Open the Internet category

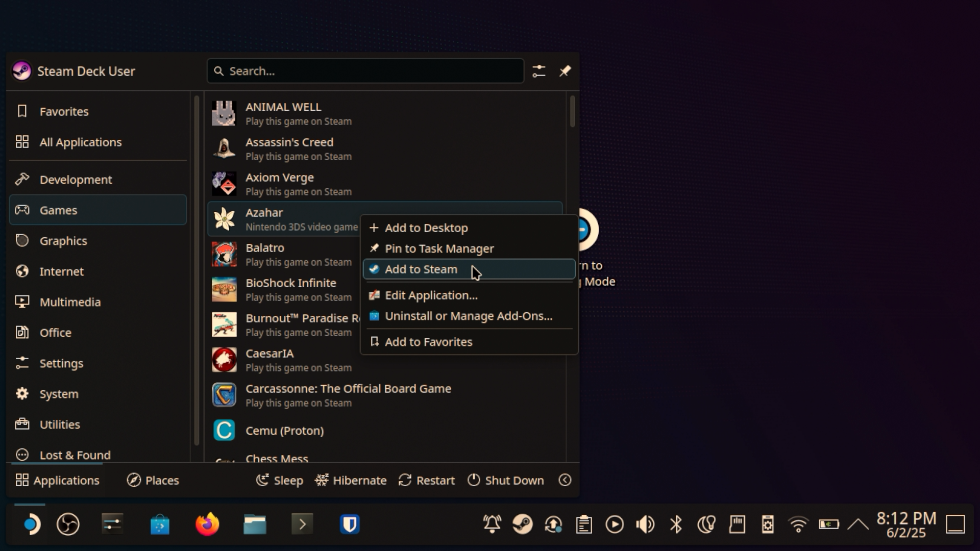(98, 271)
